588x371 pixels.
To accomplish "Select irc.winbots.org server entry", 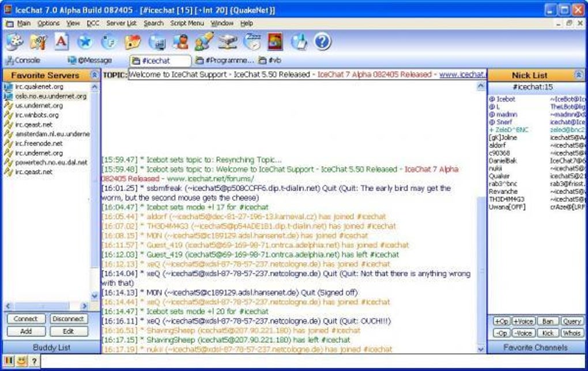I will pyautogui.click(x=37, y=115).
